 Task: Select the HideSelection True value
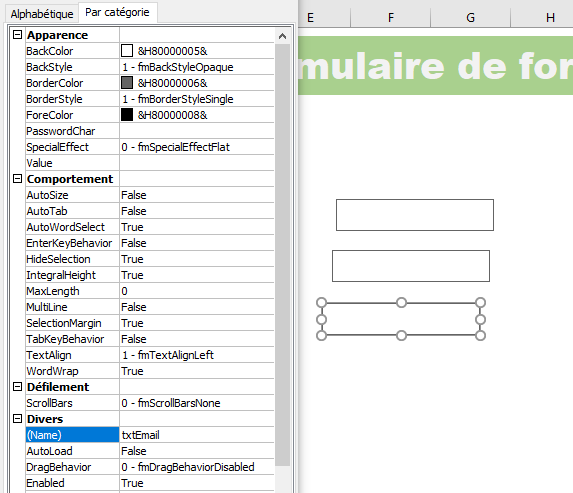click(197, 259)
